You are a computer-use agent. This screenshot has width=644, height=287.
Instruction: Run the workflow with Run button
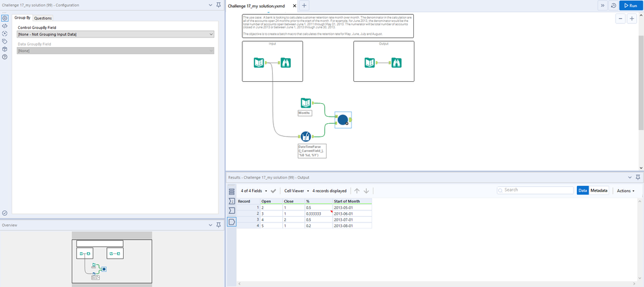point(630,5)
